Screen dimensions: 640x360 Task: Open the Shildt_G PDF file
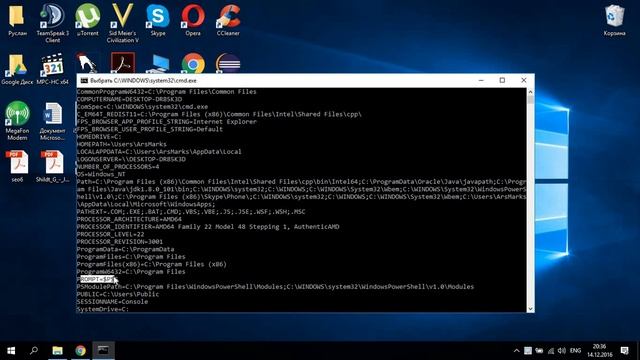point(53,167)
